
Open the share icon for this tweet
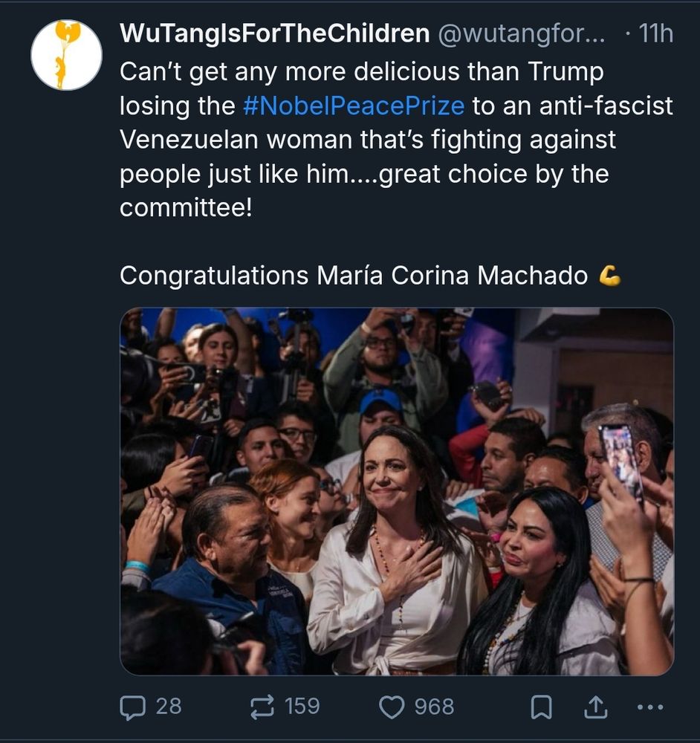[594, 707]
